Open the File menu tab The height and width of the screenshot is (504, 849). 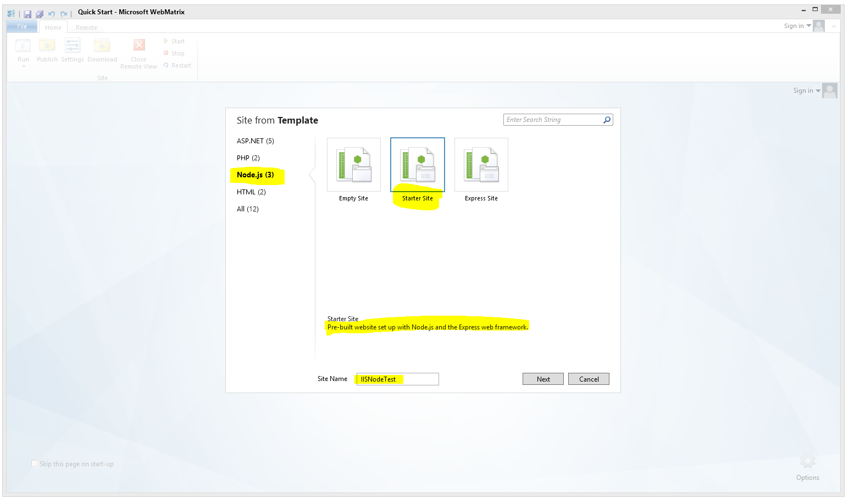point(22,26)
